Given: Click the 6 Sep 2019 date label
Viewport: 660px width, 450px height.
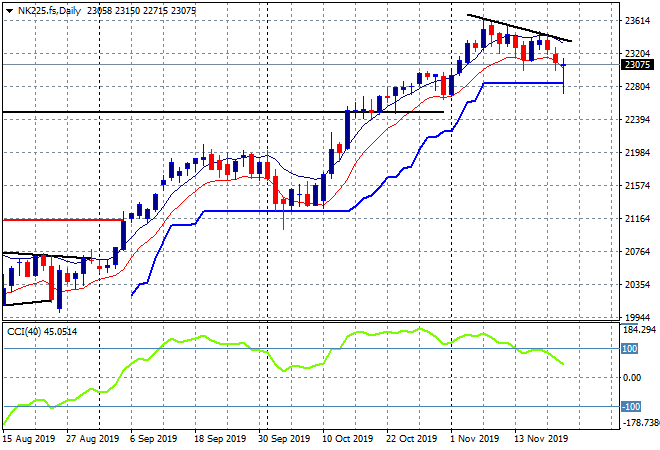Looking at the screenshot, I should point(154,439).
